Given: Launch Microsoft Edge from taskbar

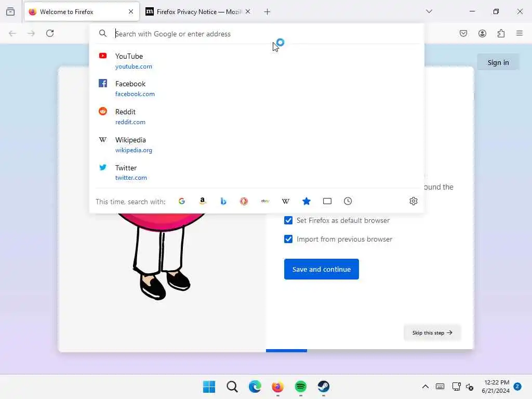Looking at the screenshot, I should [255, 387].
